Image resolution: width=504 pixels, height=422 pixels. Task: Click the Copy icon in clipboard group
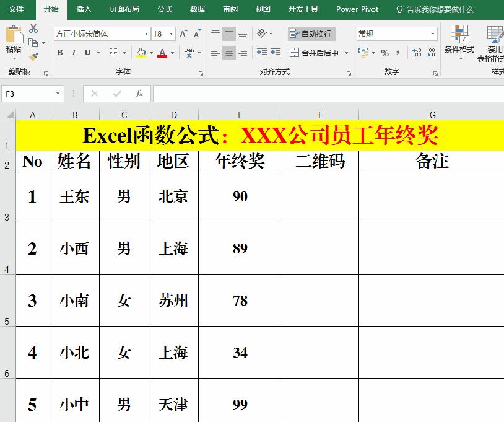pyautogui.click(x=33, y=43)
